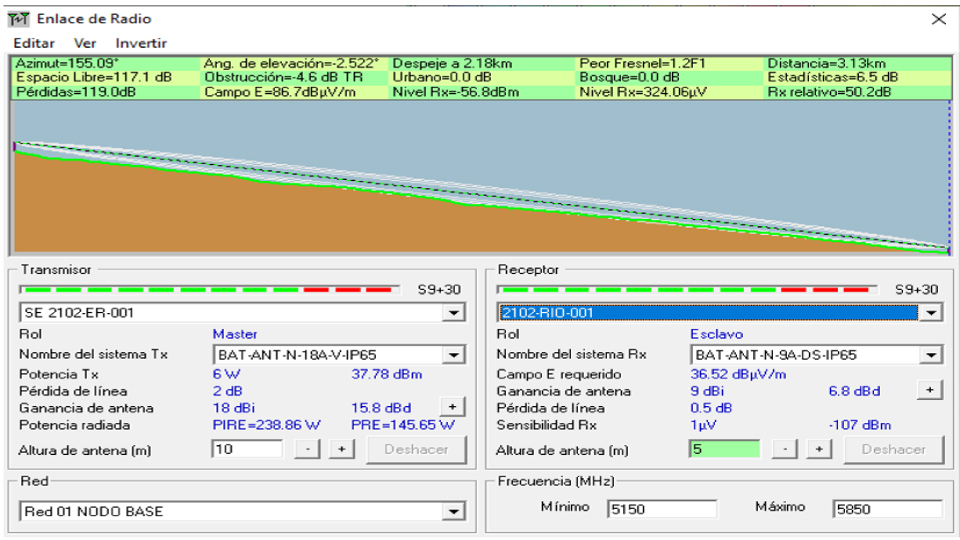This screenshot has height=540, width=960.
Task: Click Distancia=3.13km text
Action: (827, 63)
